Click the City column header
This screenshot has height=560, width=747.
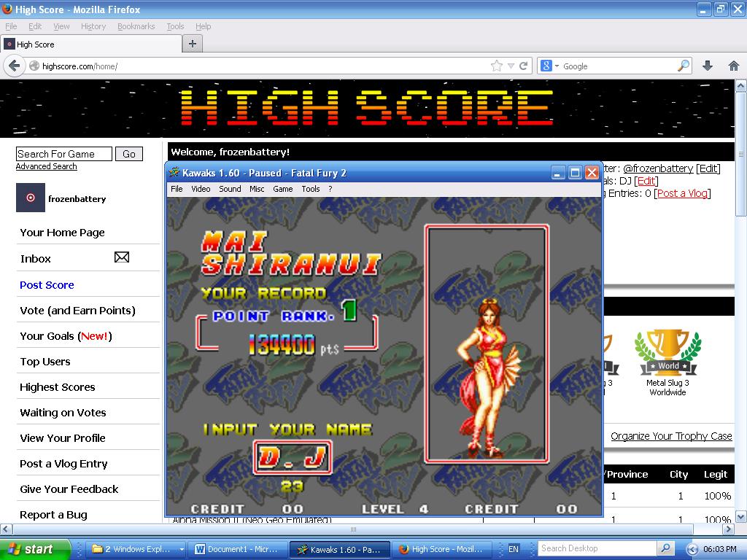point(679,474)
